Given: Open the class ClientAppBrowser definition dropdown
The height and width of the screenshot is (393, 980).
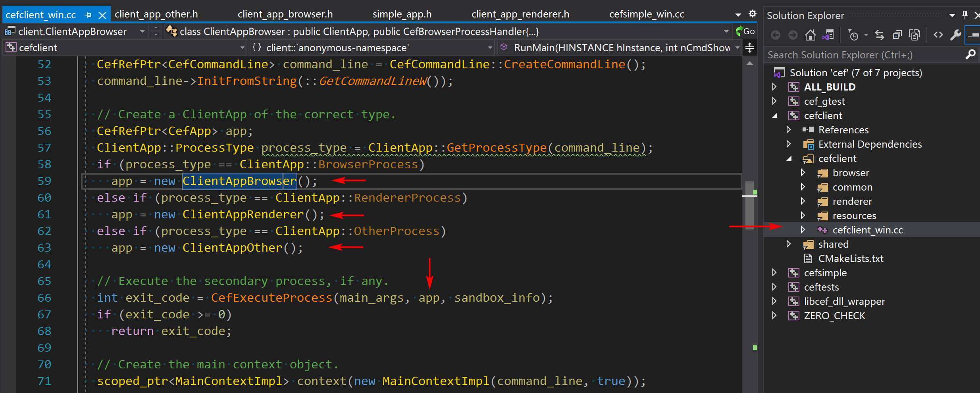Looking at the screenshot, I should (726, 31).
